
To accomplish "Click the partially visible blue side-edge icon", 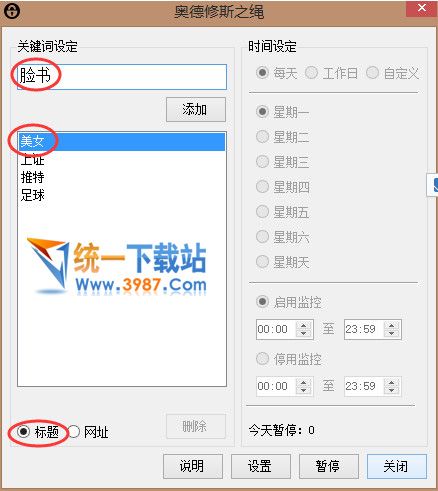I will tap(435, 185).
